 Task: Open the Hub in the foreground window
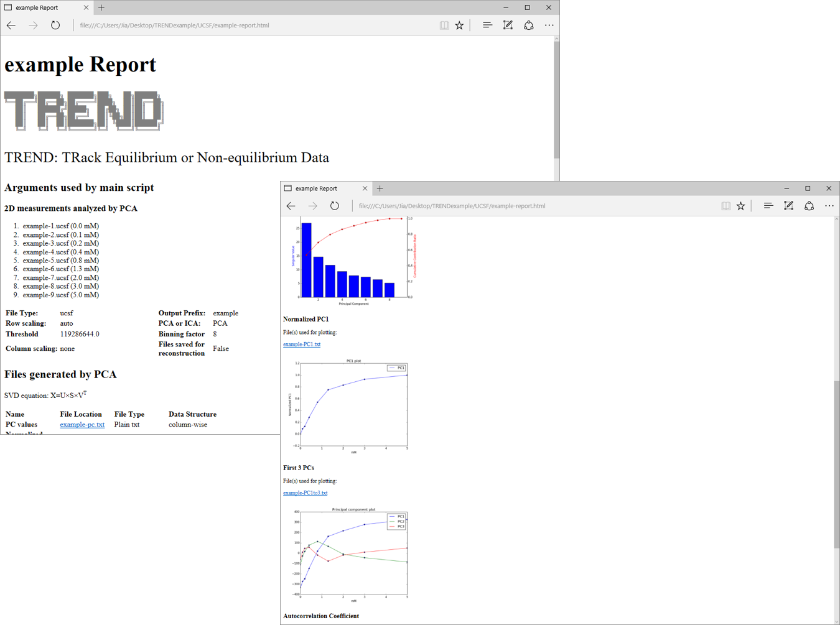pos(768,206)
